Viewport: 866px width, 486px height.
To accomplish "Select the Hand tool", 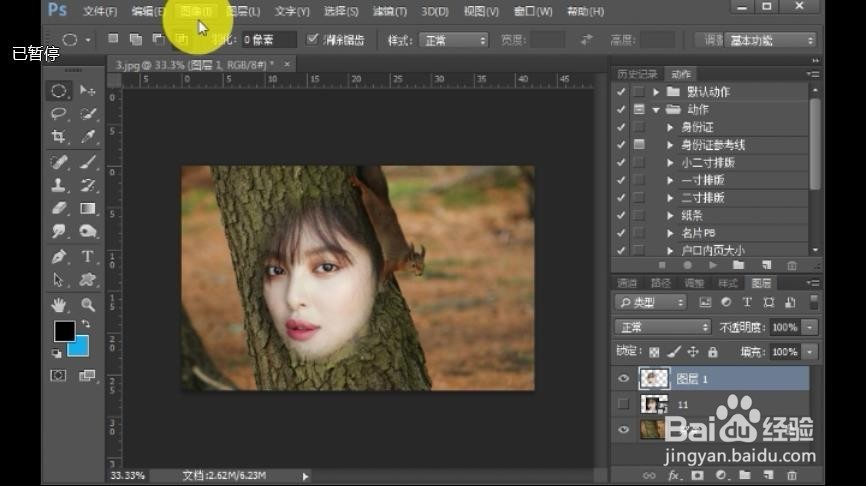I will [59, 304].
